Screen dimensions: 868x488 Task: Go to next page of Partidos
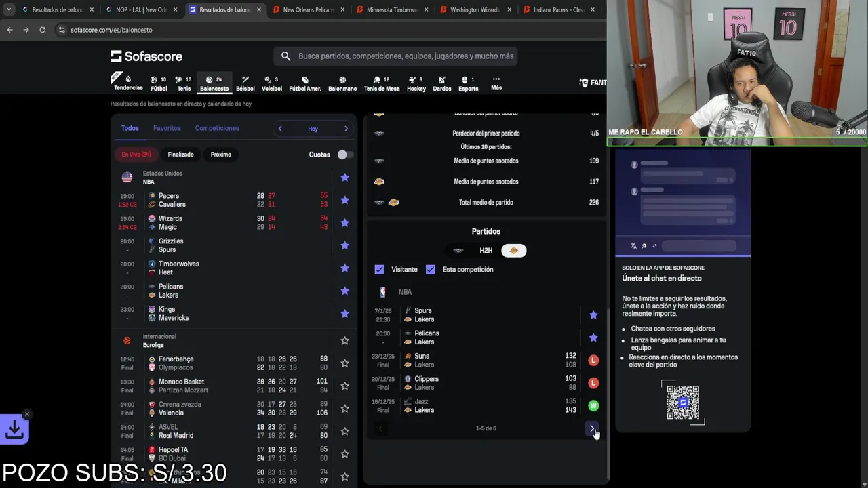click(592, 428)
